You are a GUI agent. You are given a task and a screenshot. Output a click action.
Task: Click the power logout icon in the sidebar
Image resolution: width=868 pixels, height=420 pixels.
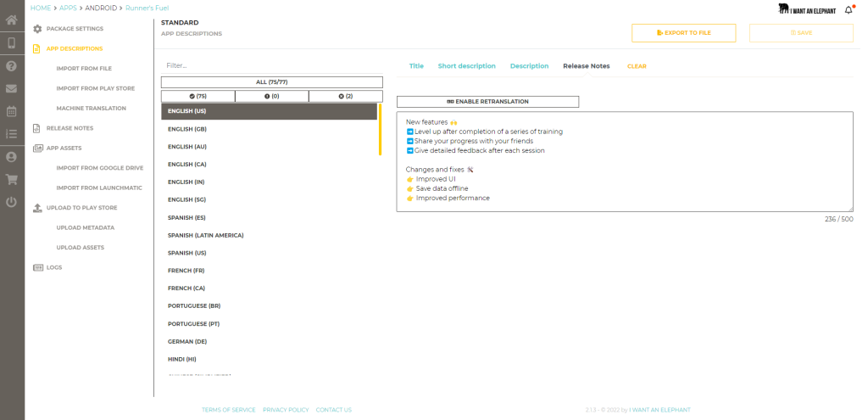click(11, 202)
